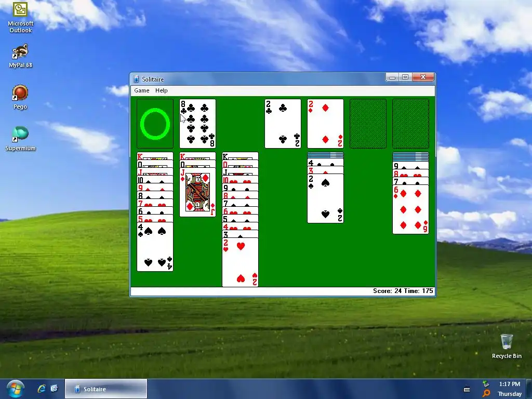Maximize the Solitaire window
Image resolution: width=532 pixels, height=399 pixels.
pyautogui.click(x=405, y=77)
